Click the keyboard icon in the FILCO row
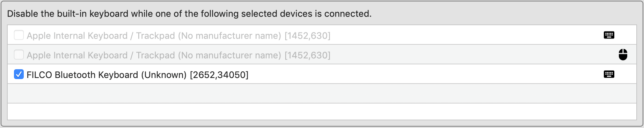644x128 pixels. pos(609,74)
